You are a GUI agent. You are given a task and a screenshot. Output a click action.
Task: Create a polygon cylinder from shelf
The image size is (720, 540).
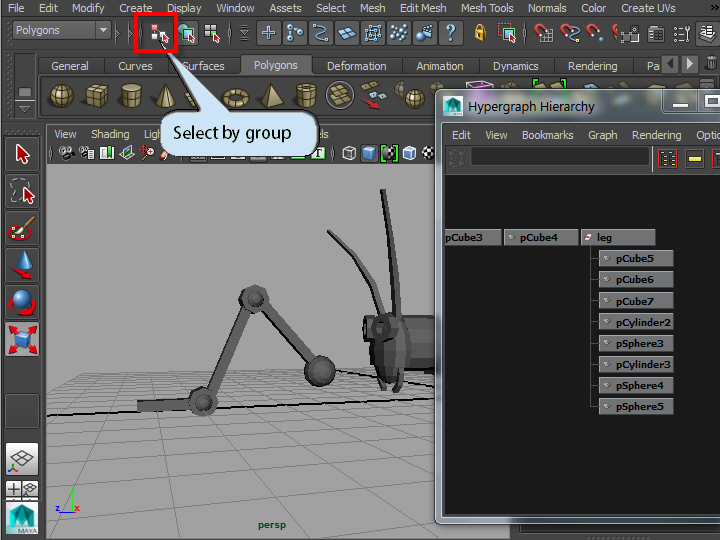[x=131, y=96]
